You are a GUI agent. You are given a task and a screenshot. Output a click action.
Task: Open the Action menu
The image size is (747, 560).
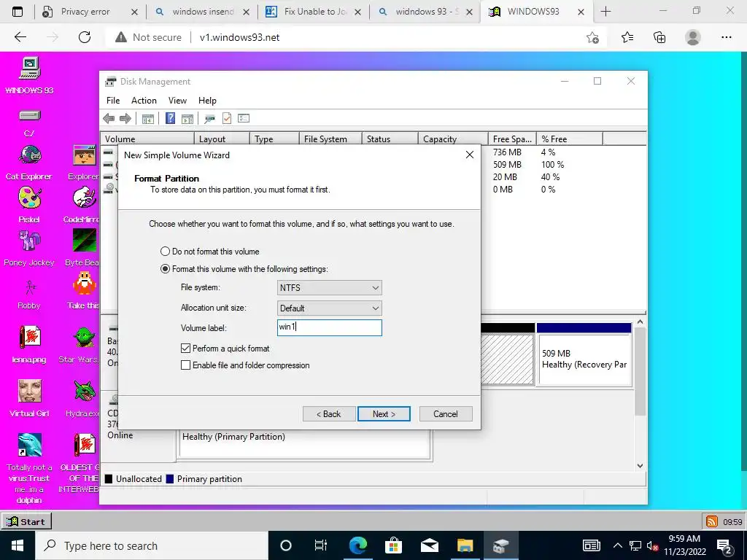click(144, 101)
